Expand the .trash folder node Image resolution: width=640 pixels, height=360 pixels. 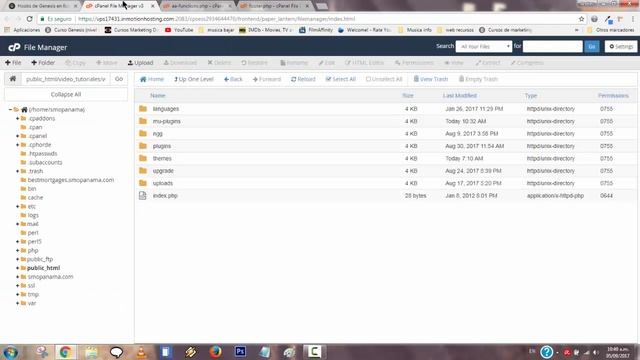(18, 171)
